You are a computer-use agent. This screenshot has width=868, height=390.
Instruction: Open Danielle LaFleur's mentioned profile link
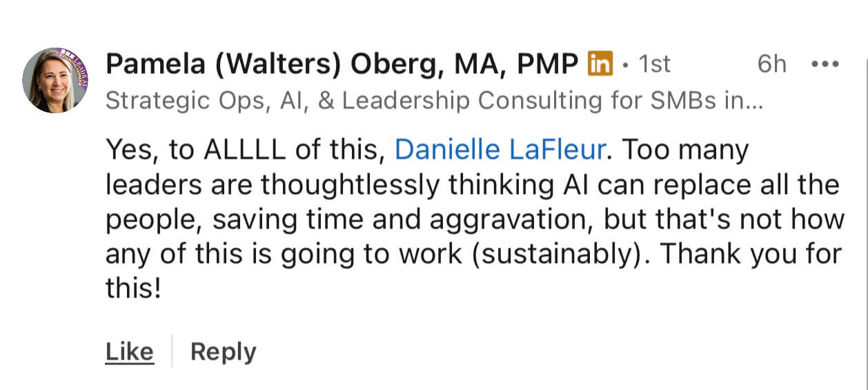[x=500, y=150]
